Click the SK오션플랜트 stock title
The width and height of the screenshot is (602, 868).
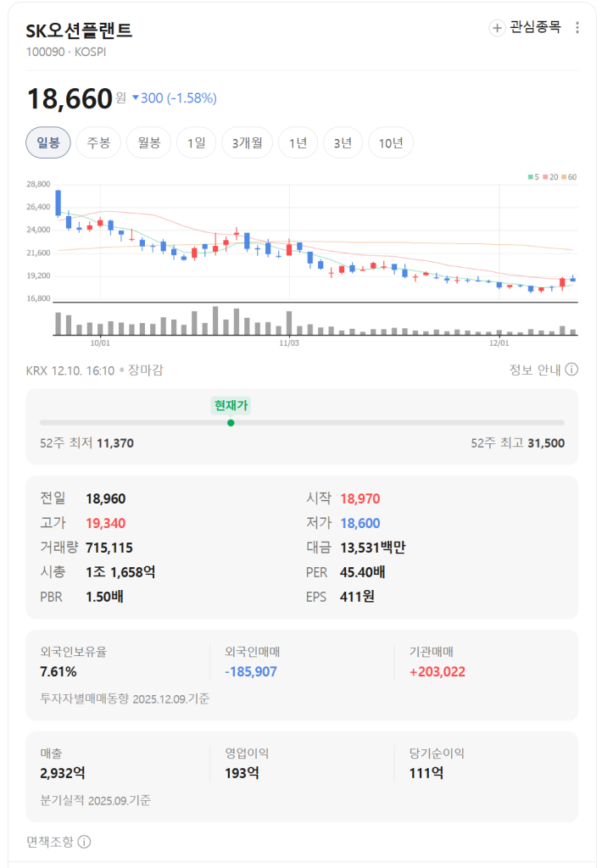(80, 31)
